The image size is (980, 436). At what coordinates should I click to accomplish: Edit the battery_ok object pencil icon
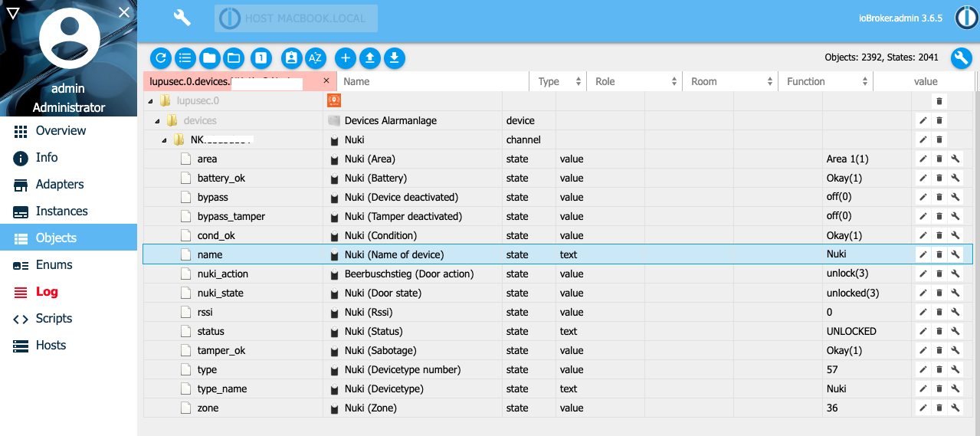(x=923, y=178)
